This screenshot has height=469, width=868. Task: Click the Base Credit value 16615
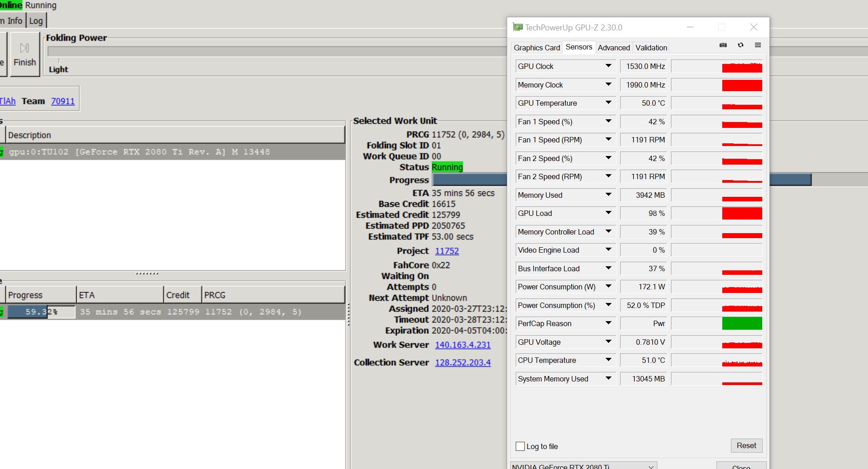(444, 204)
